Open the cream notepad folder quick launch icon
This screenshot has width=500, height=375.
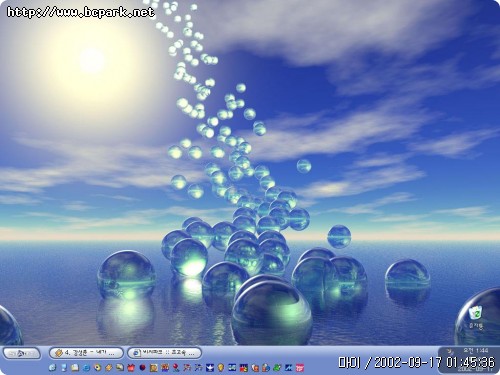(75, 368)
